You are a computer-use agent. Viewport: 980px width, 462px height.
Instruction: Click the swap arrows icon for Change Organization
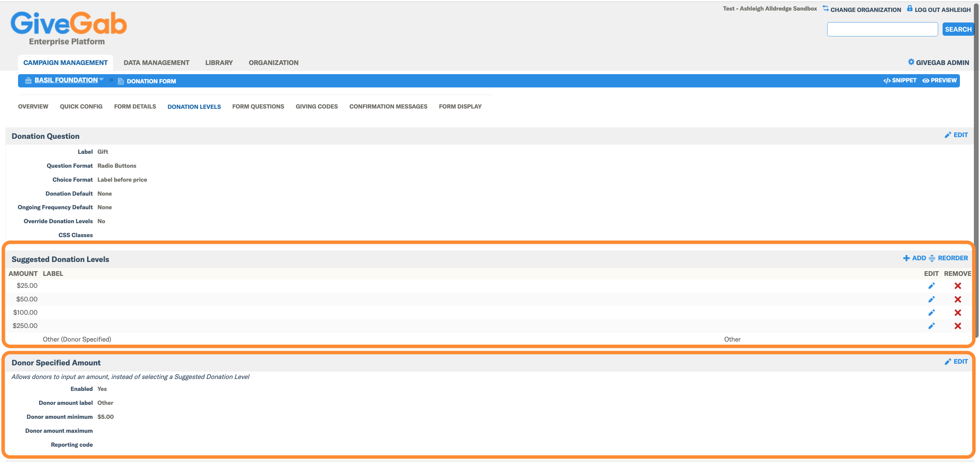click(x=825, y=9)
